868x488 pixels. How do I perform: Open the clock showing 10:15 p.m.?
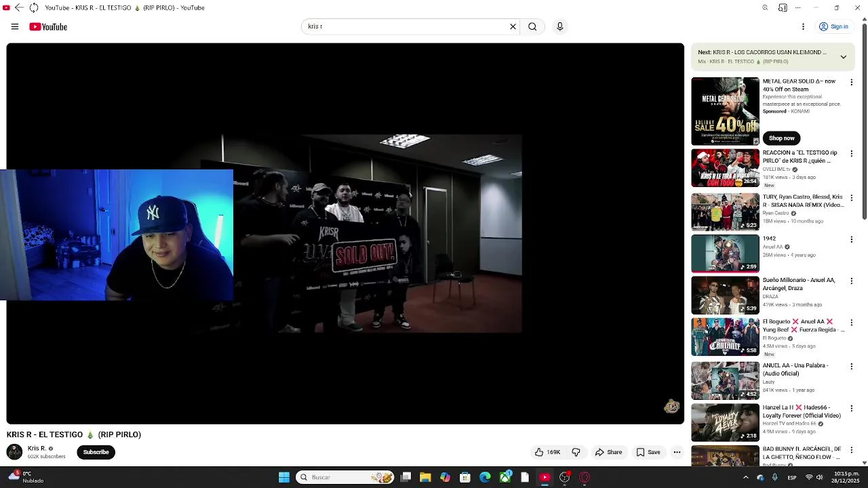[x=846, y=477]
